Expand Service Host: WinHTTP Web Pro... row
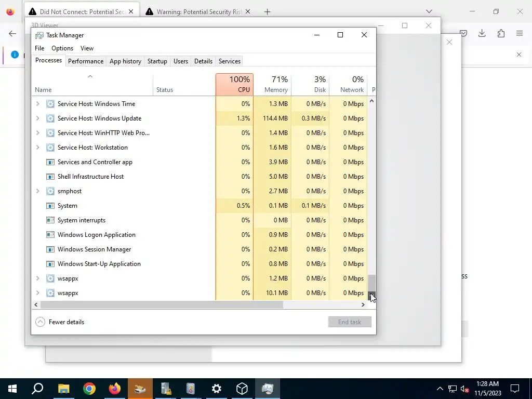This screenshot has width=532, height=399. [x=37, y=133]
